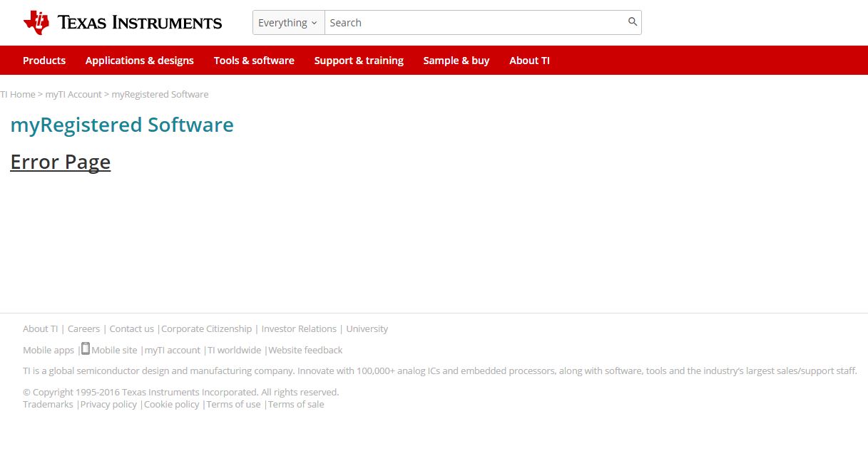The width and height of the screenshot is (868, 456).
Task: Open the Products menu
Action: tap(44, 61)
